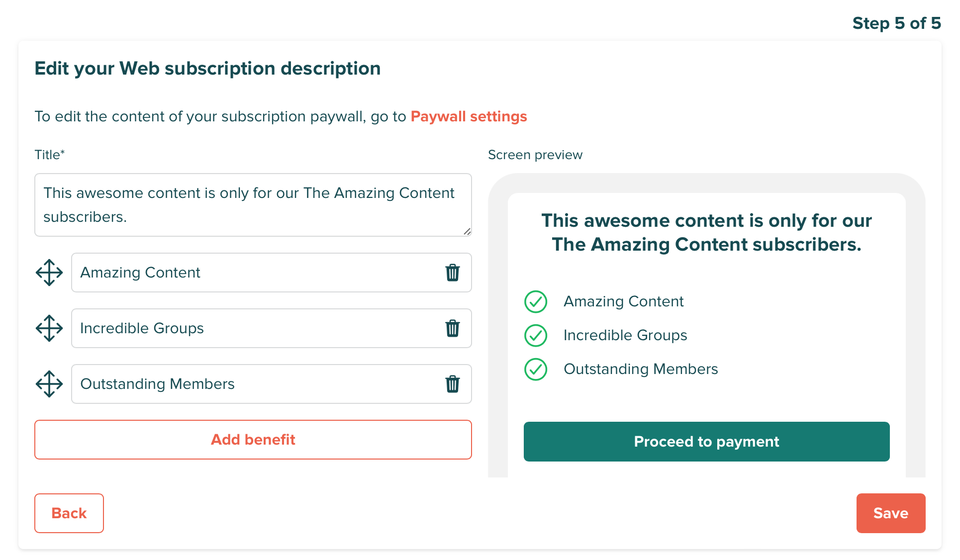Click the Title field resize handle
960x560 pixels.
[467, 232]
